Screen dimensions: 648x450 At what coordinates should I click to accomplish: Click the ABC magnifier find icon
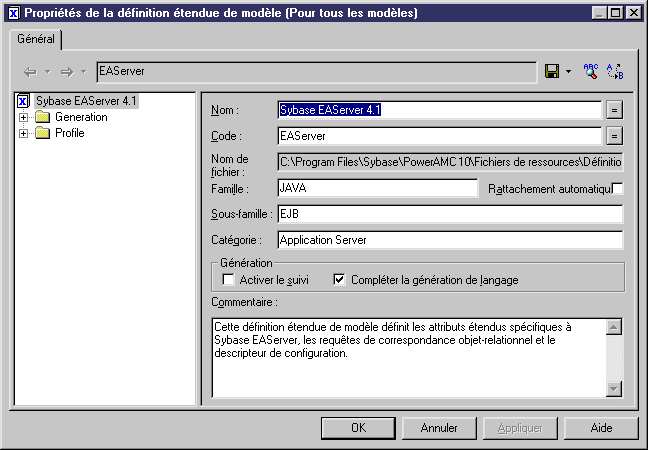click(x=591, y=71)
